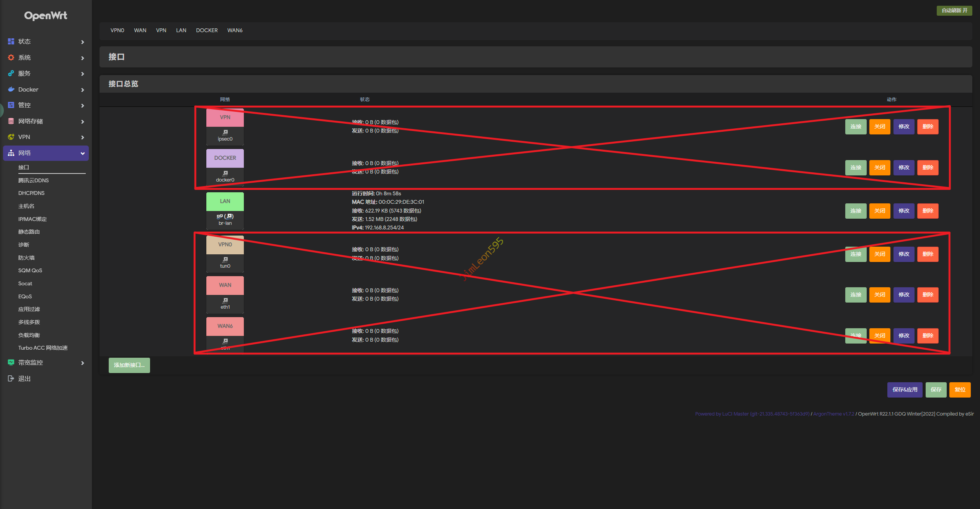Click the bandwidth monitor icon in sidebar
980x509 pixels.
tap(11, 362)
